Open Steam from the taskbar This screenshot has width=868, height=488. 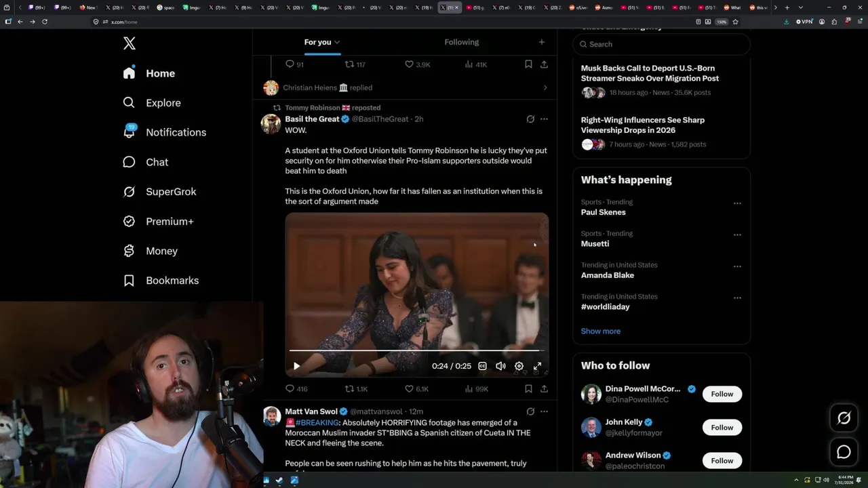pyautogui.click(x=279, y=481)
